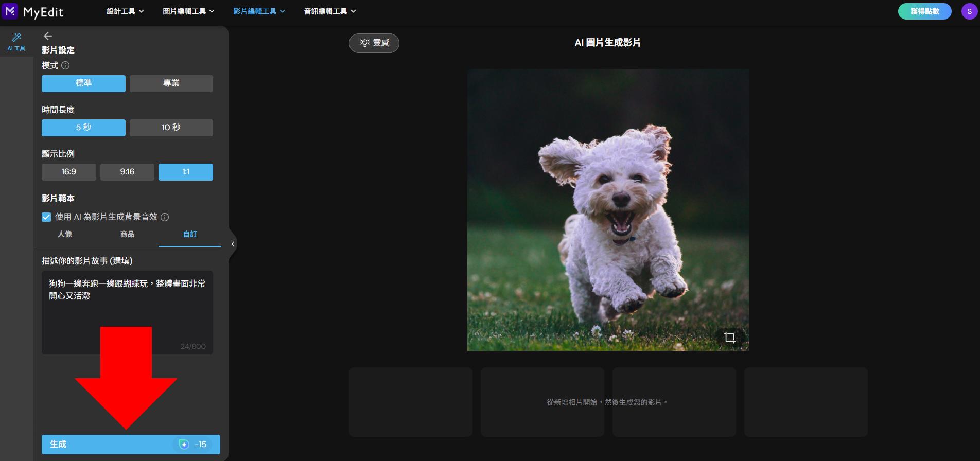The width and height of the screenshot is (980, 461).
Task: Show info icon beside AI 背景音效 option
Action: point(165,217)
